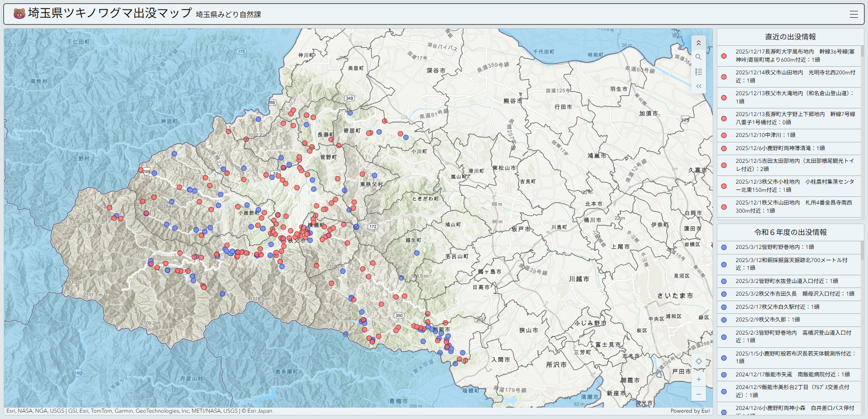The width and height of the screenshot is (868, 419).
Task: Click the recent sightings list scrollbar
Action: pos(862,52)
